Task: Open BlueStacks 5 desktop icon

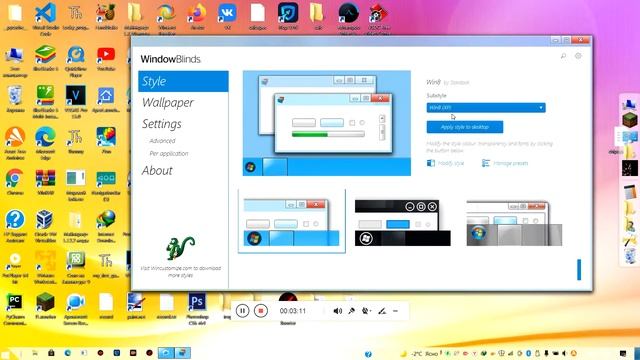Action: [45, 59]
